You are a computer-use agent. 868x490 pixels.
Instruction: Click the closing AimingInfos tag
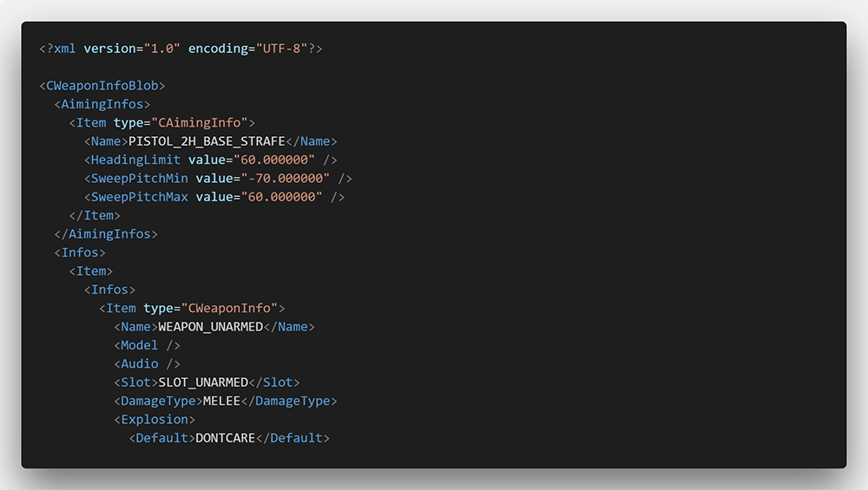click(105, 234)
